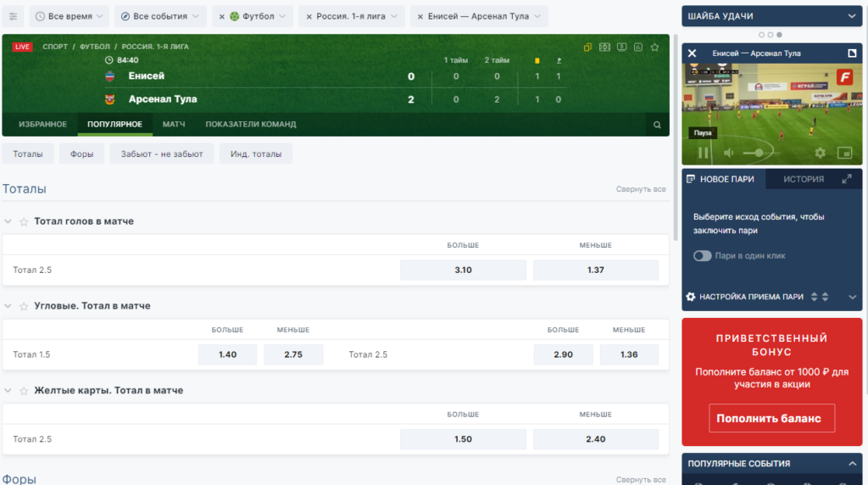Select yellow cards under 2.40
Image resolution: width=868 pixels, height=485 pixels.
click(596, 439)
